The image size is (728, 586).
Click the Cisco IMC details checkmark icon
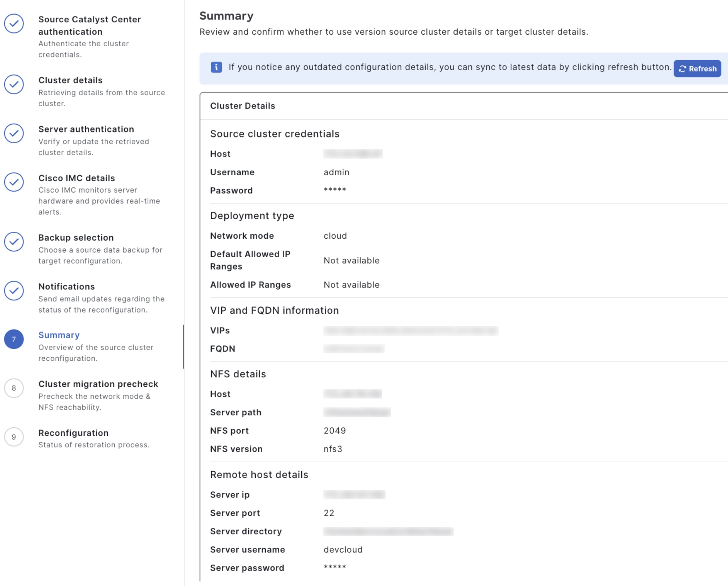click(x=14, y=182)
